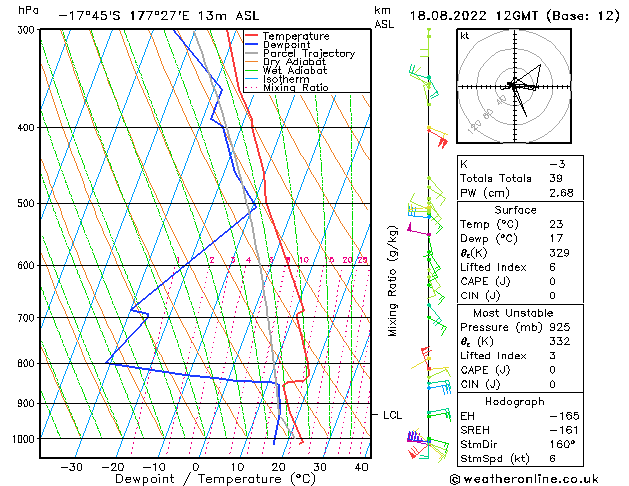
Task: Click the Most Unstable theta-e value 332
Action: 560,341
